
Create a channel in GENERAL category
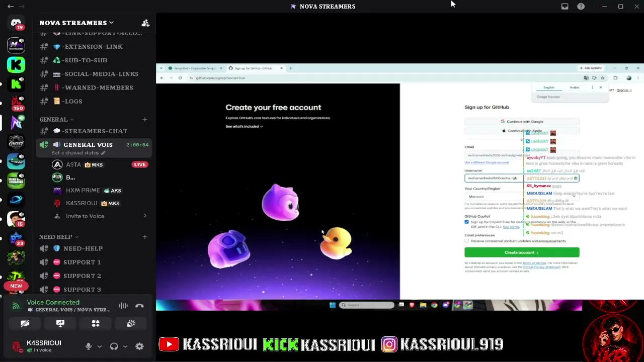[145, 120]
